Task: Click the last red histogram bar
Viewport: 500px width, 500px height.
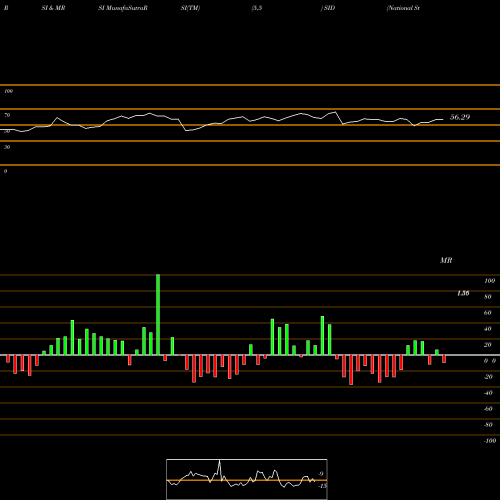Action: 444,359
